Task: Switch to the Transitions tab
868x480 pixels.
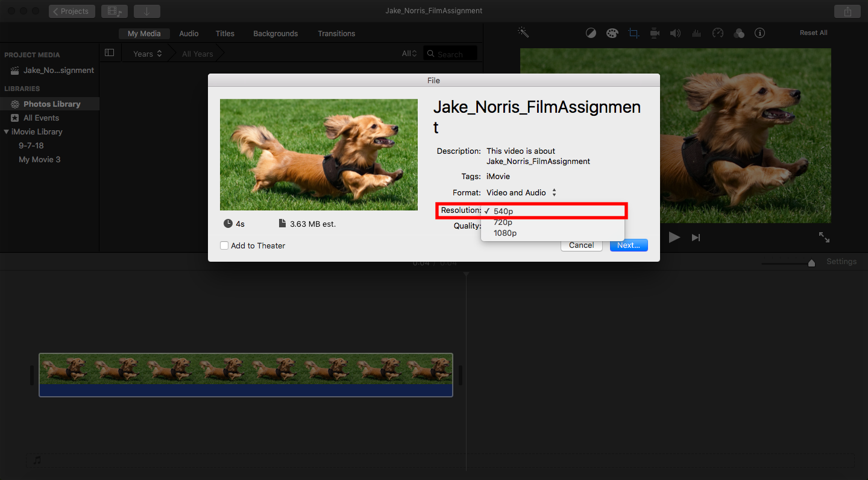Action: [336, 34]
